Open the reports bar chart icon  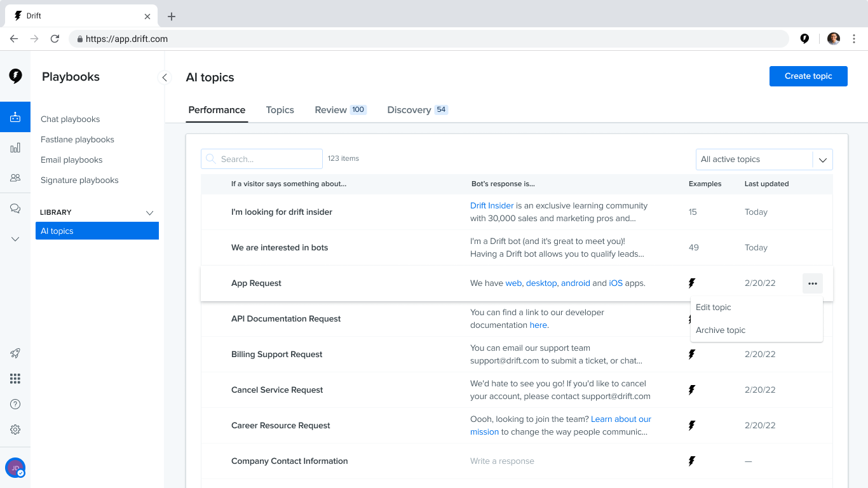(15, 148)
